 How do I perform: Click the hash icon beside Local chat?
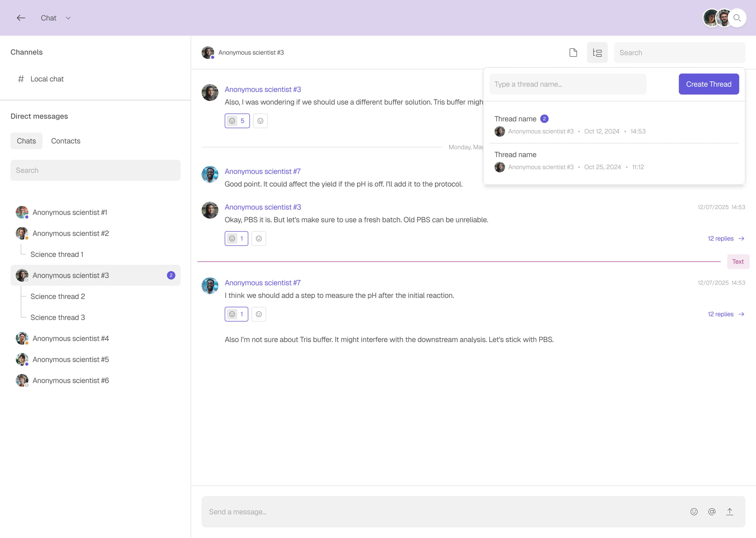coord(21,79)
